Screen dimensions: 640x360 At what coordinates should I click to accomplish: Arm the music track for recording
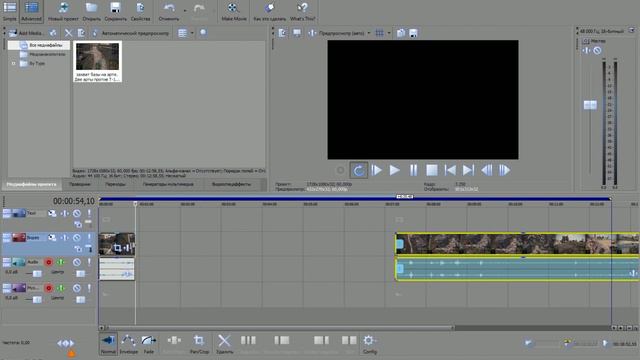[49, 288]
